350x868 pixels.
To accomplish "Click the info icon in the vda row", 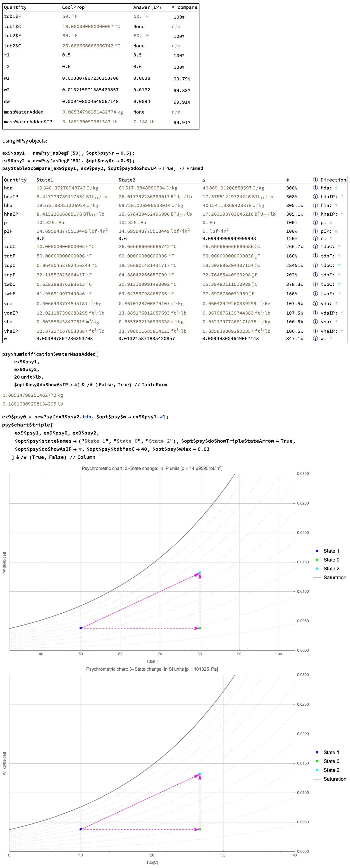I will [x=315, y=304].
